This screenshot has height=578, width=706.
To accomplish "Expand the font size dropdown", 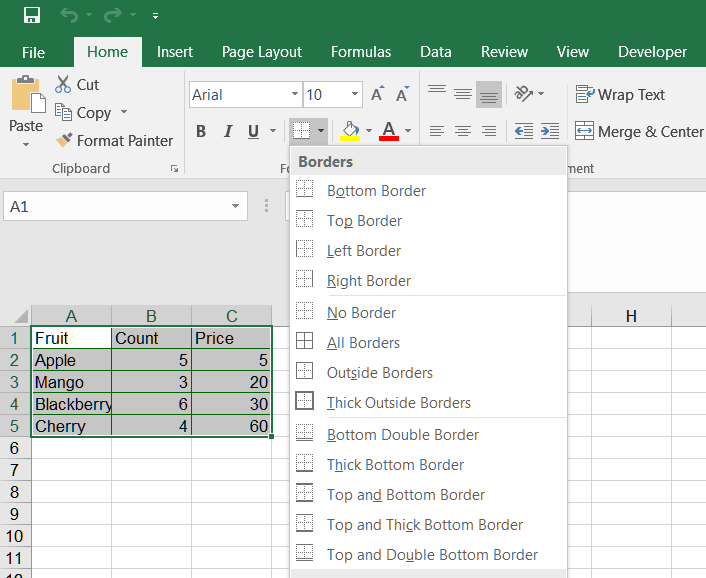I will coord(355,95).
